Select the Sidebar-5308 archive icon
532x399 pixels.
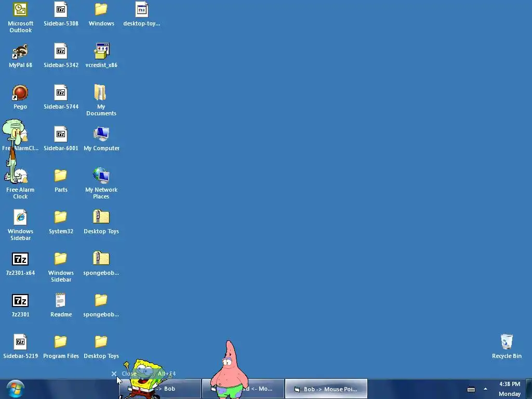61,9
